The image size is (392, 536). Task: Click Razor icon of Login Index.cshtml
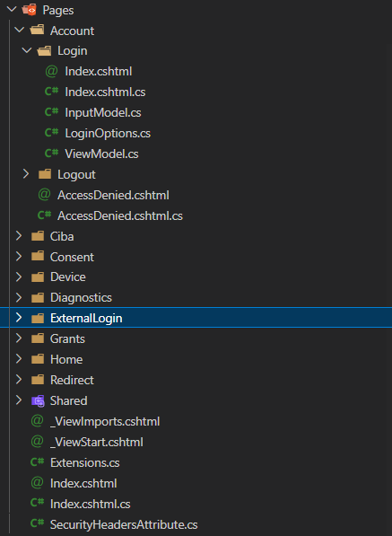coord(51,72)
